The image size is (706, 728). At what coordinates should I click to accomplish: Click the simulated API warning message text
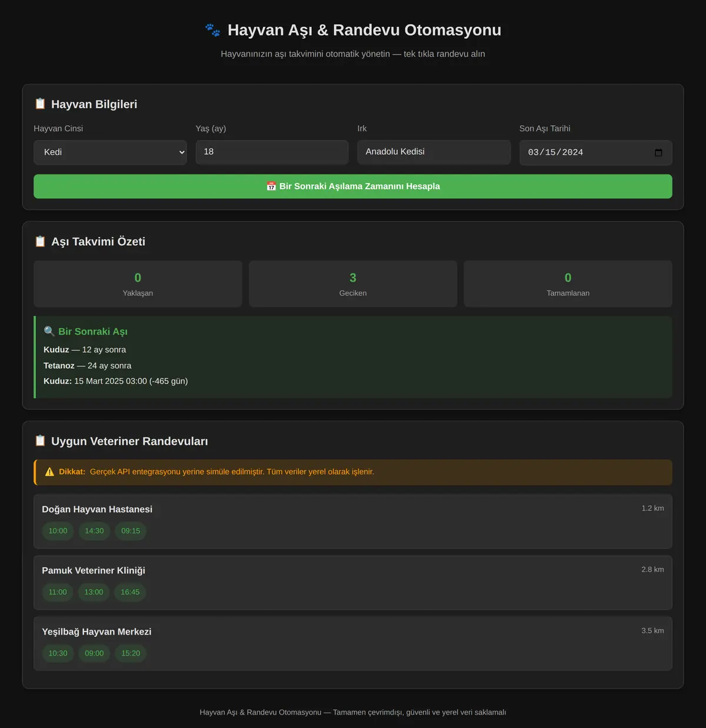(x=232, y=472)
